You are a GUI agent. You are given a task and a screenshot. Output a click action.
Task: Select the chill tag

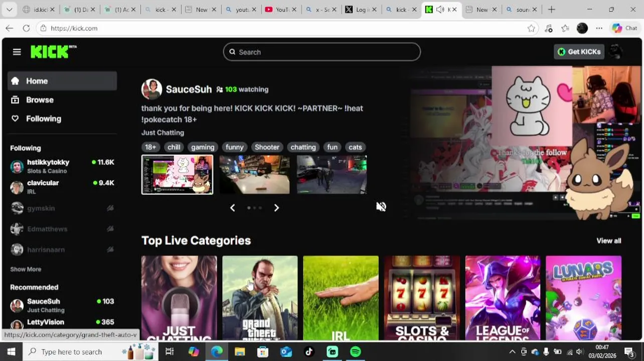pos(174,147)
